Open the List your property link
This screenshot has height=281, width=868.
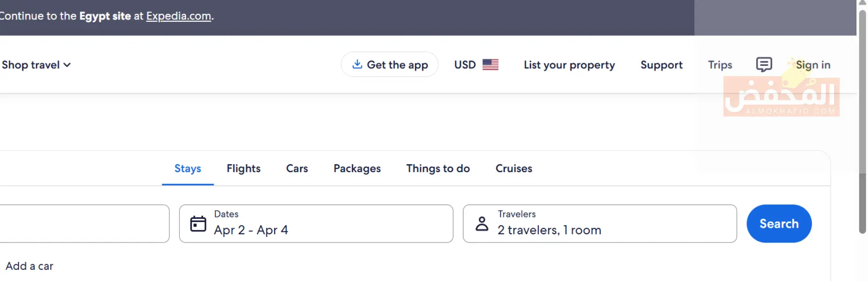tap(569, 65)
